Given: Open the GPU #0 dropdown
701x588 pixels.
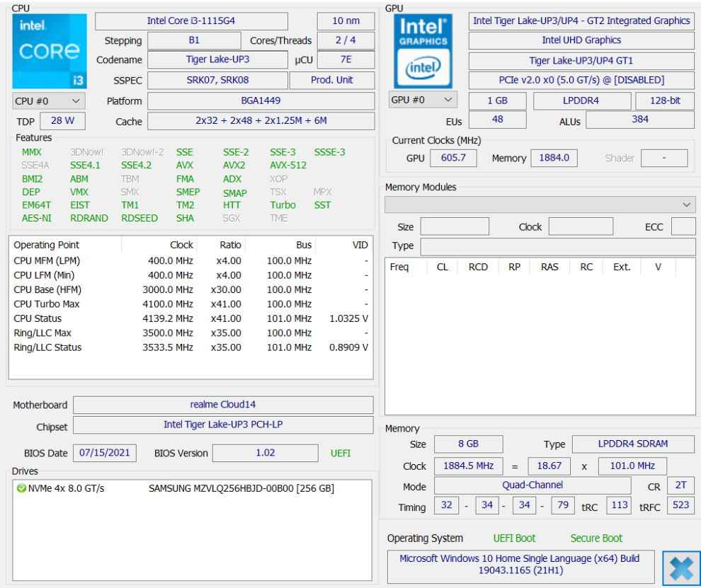Looking at the screenshot, I should [x=423, y=100].
